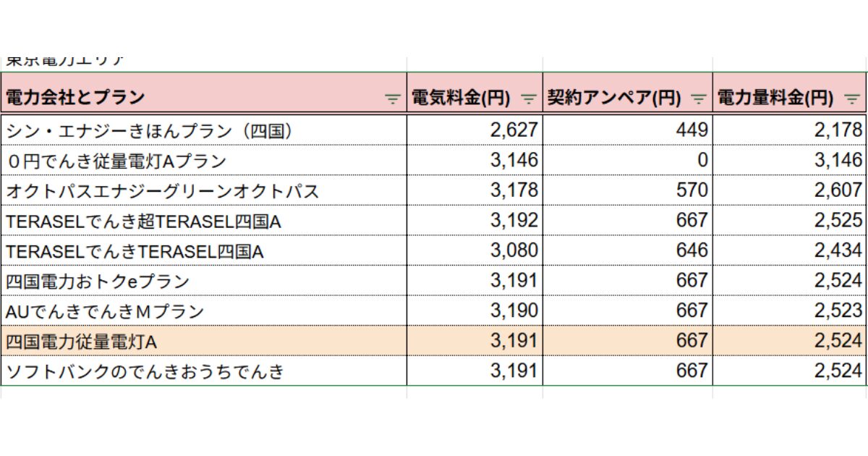Screen dimensions: 868x456
Task: Open filter icon for 電力会社とプラン column
Action: point(393,99)
